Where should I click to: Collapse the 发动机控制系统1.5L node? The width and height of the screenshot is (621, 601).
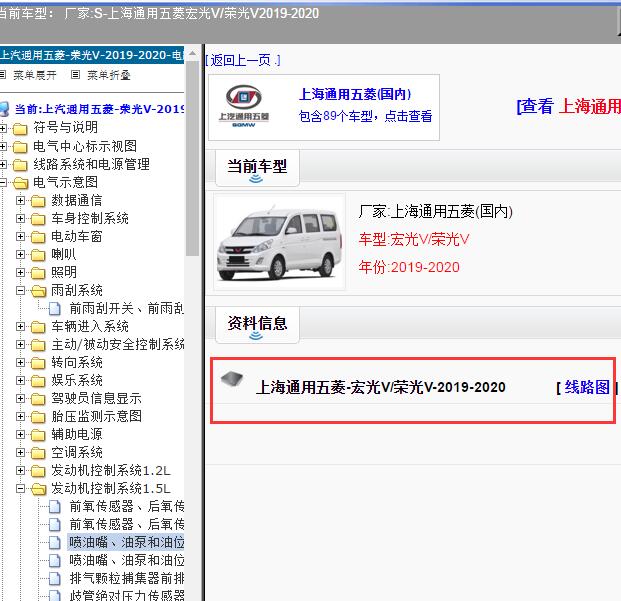coord(20,489)
